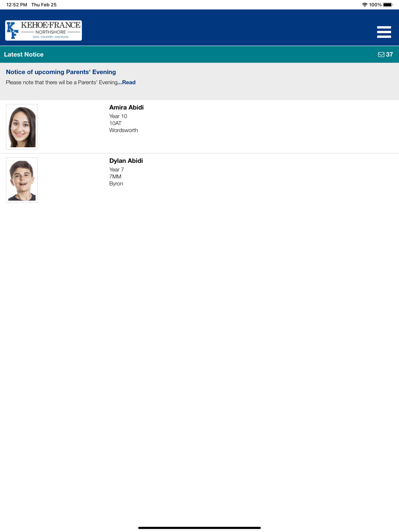The height and width of the screenshot is (532, 399).
Task: Tap the battery status icon
Action: click(x=388, y=5)
